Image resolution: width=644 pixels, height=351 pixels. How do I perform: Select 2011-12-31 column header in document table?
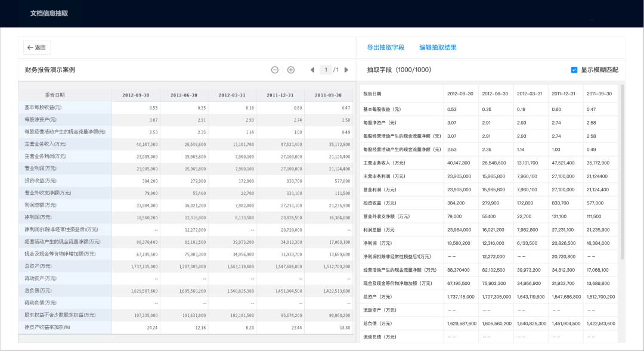tap(280, 95)
